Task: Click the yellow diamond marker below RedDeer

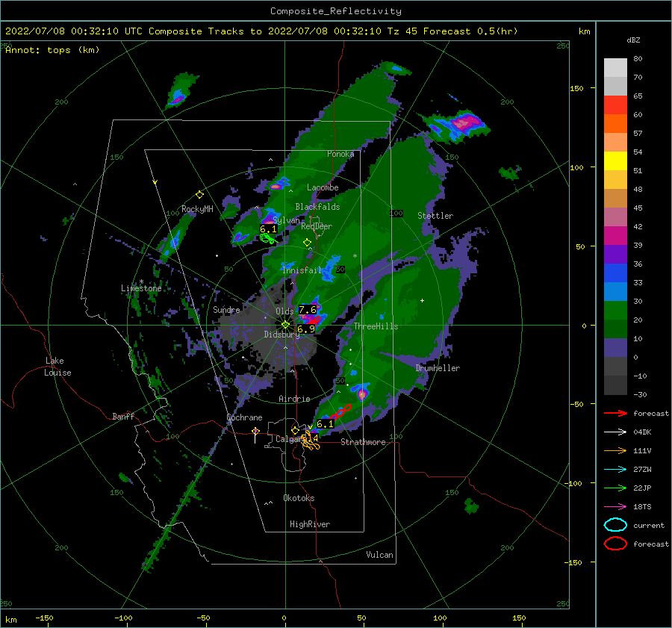Action: tap(308, 243)
